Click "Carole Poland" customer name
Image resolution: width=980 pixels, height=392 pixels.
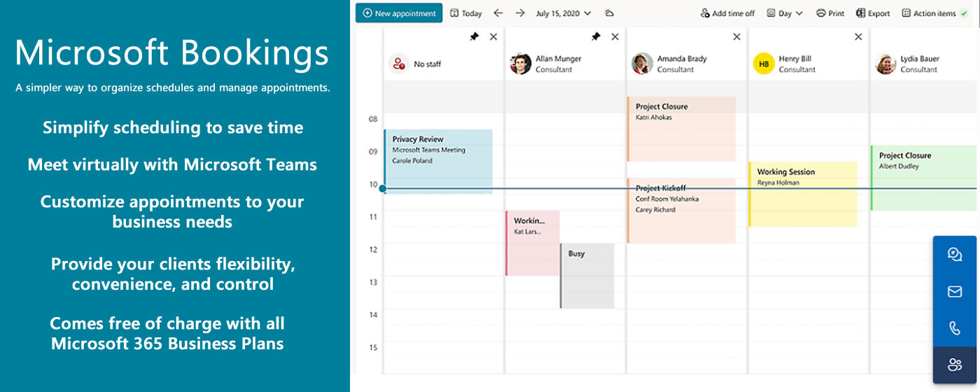tap(412, 161)
